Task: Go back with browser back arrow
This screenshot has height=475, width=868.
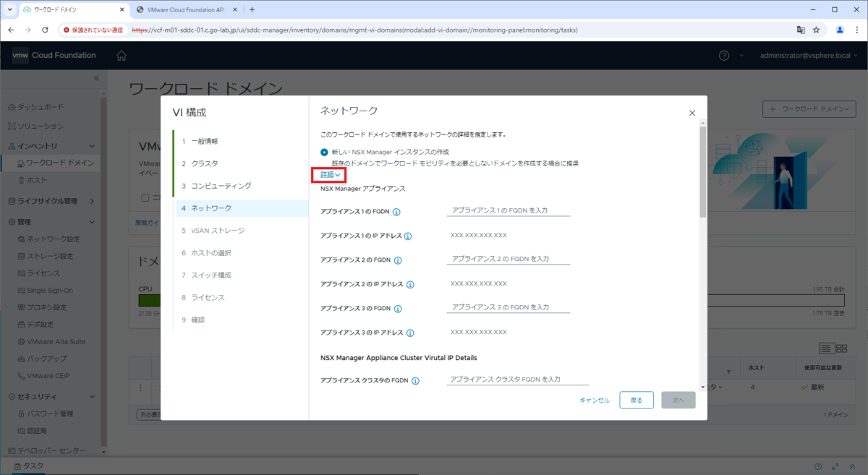Action: (10, 30)
